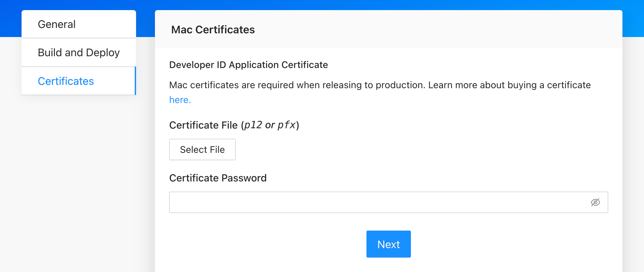This screenshot has height=272, width=644.
Task: Select the Certificates sidebar tab
Action: tap(66, 81)
